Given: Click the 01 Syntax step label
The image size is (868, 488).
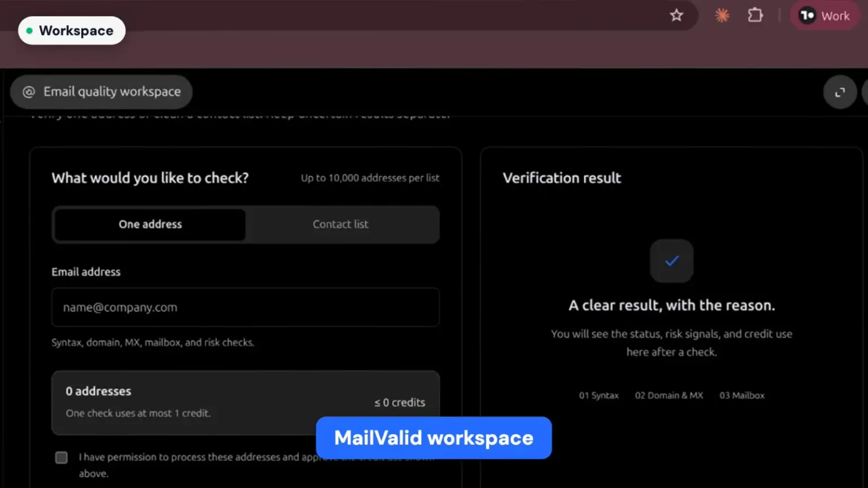Looking at the screenshot, I should (x=598, y=395).
